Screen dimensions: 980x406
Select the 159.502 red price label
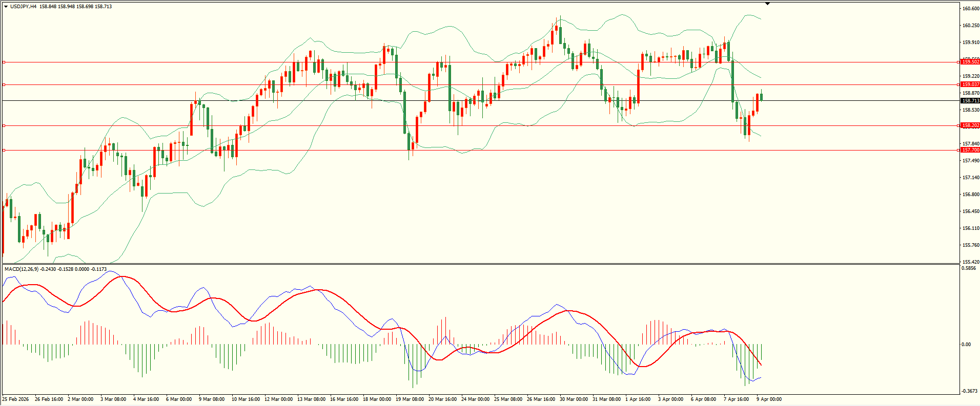click(970, 62)
